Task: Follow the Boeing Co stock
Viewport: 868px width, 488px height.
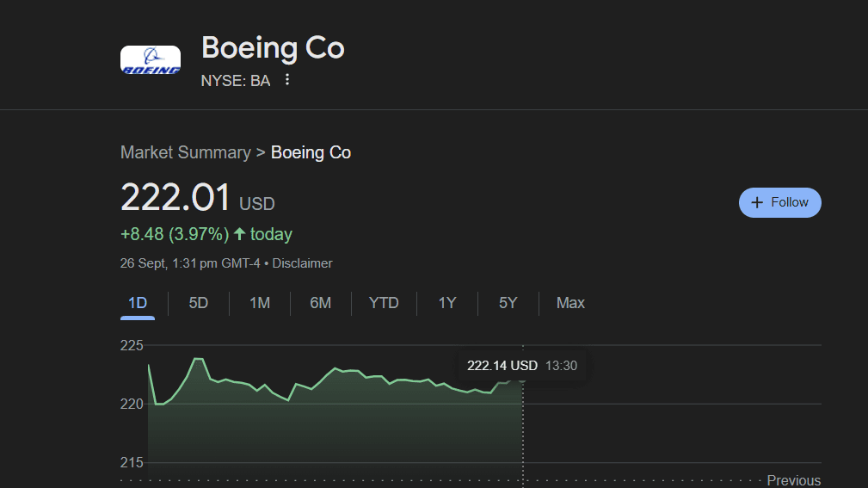Action: (779, 202)
